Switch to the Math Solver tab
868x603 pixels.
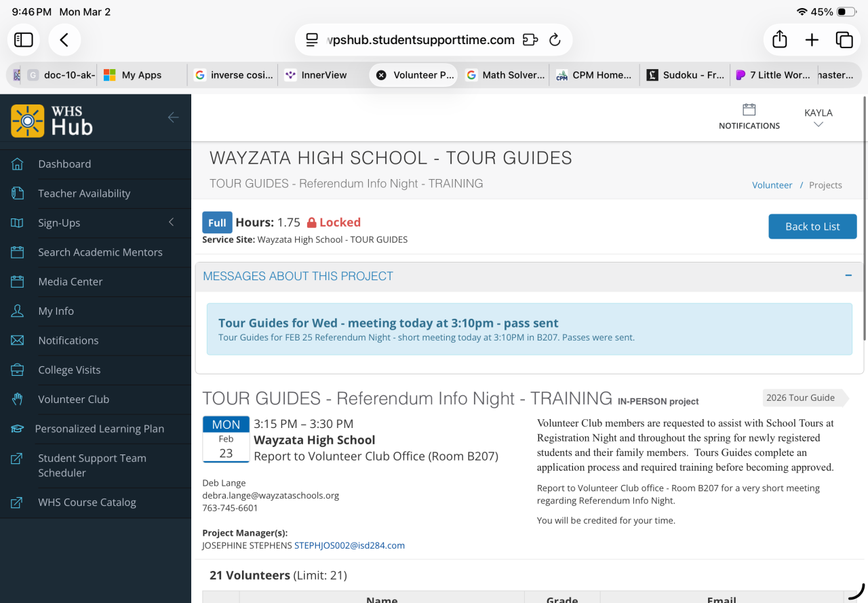(505, 75)
